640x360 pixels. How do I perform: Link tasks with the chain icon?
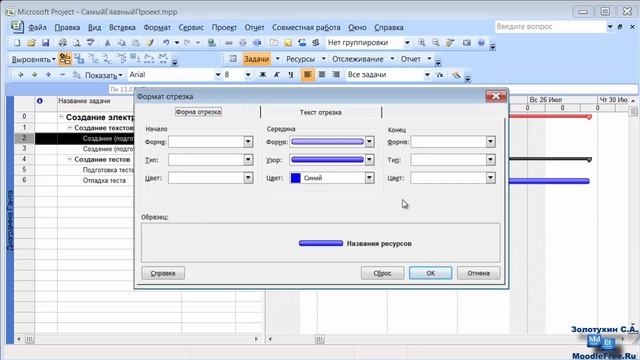click(229, 42)
